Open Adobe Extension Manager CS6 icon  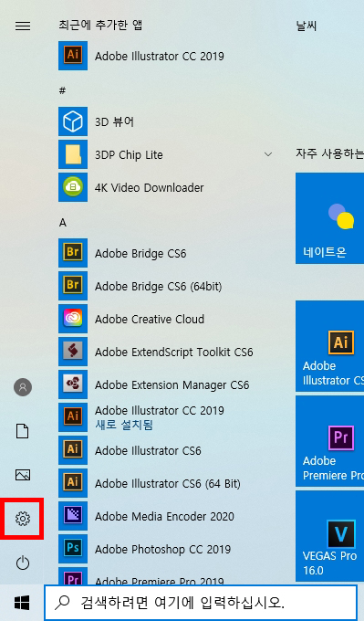73,384
